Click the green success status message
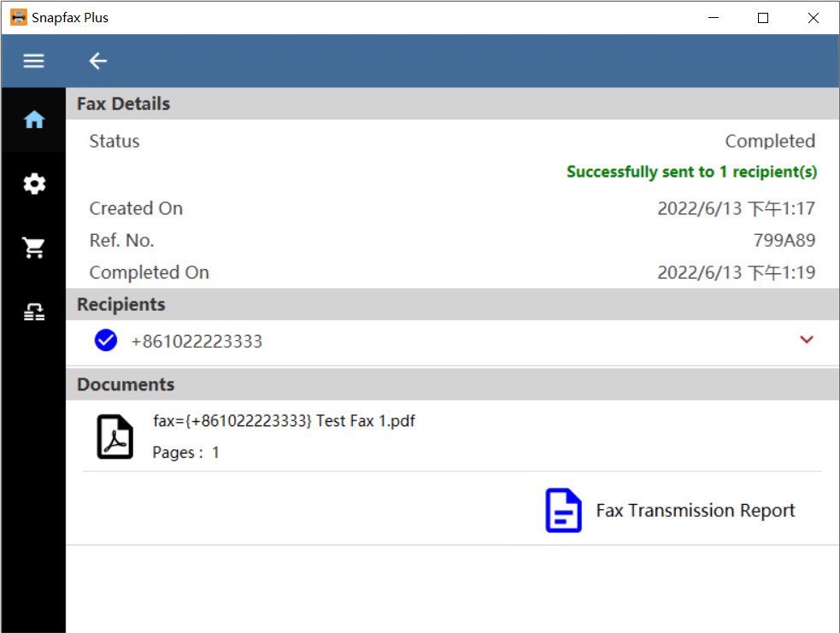The height and width of the screenshot is (633, 840). (691, 173)
